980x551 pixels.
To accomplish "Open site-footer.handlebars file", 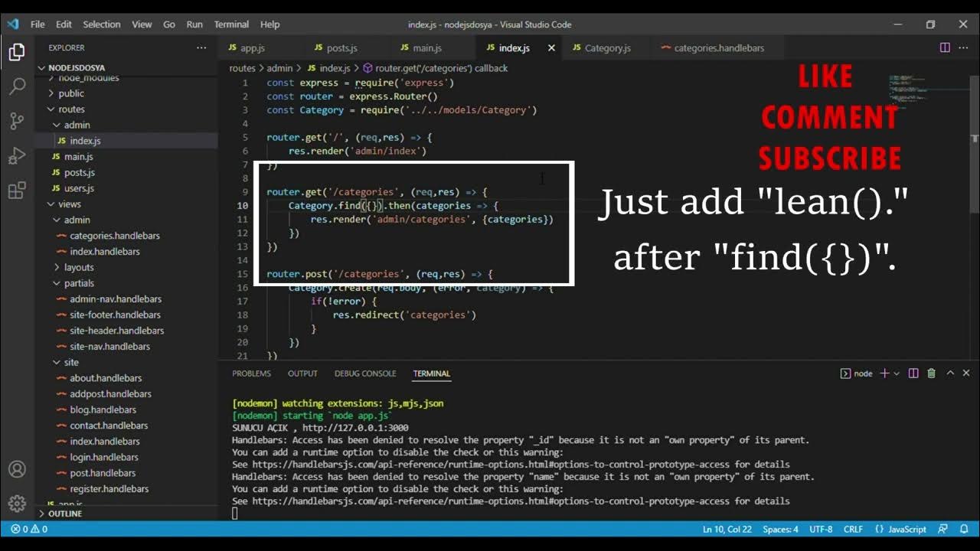I will [x=126, y=315].
